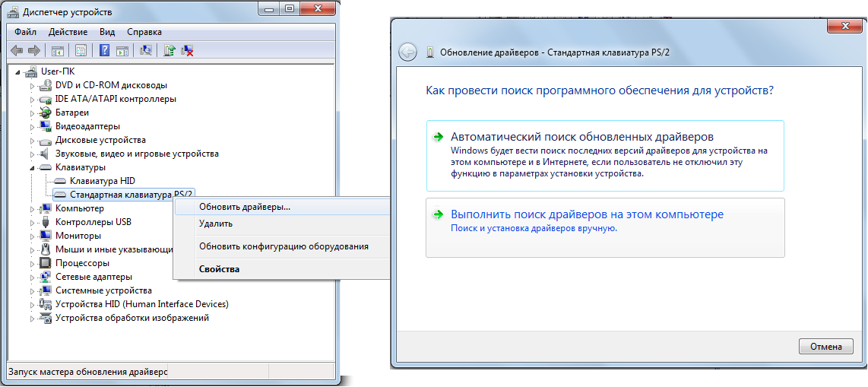This screenshot has width=868, height=387.
Task: Expand the Системные устройства node
Action: click(32, 290)
